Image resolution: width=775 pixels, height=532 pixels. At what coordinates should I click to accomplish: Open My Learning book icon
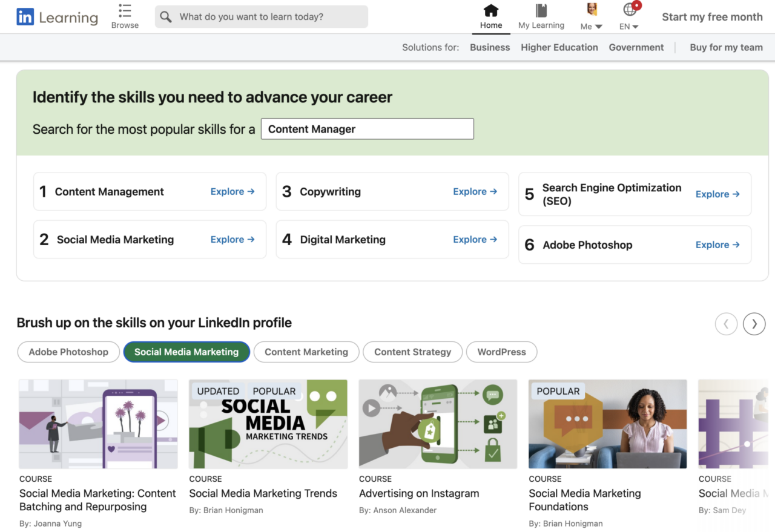541,10
